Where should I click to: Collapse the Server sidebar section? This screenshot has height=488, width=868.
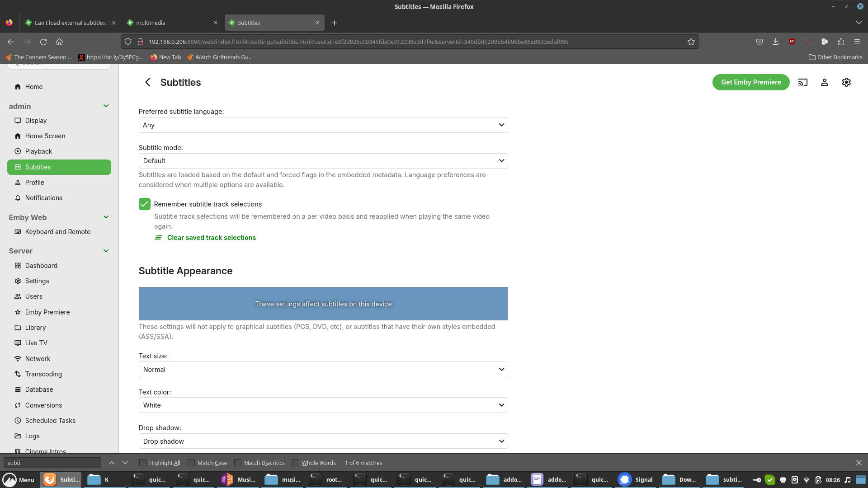point(106,251)
